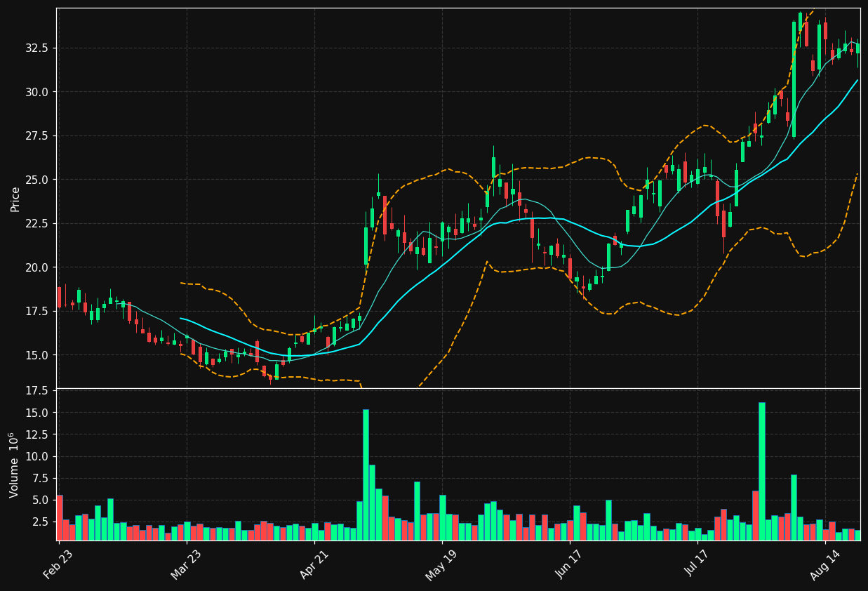Click the tallest green volume bar near August
Screen dimensions: 868x591
coord(762,471)
